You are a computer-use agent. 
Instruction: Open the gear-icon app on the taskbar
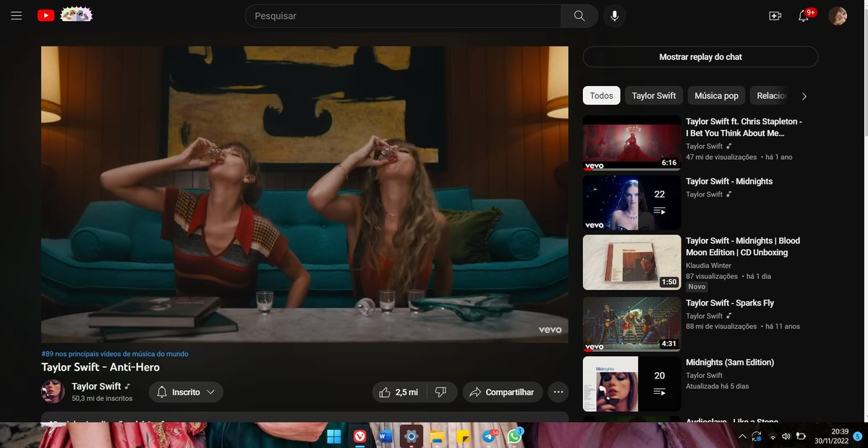click(411, 436)
